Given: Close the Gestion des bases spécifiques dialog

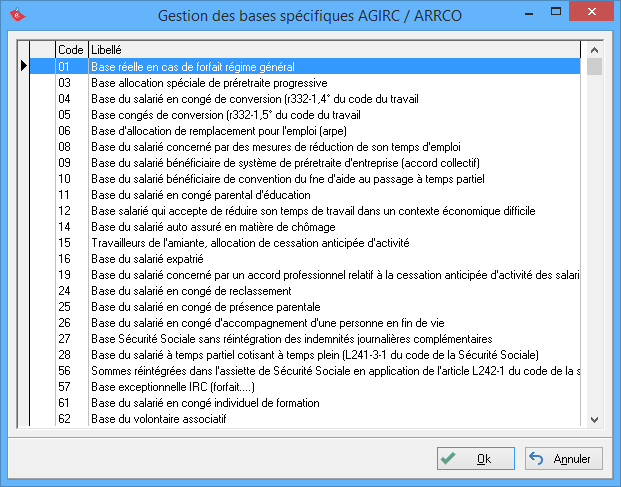Looking at the screenshot, I should pyautogui.click(x=597, y=13).
